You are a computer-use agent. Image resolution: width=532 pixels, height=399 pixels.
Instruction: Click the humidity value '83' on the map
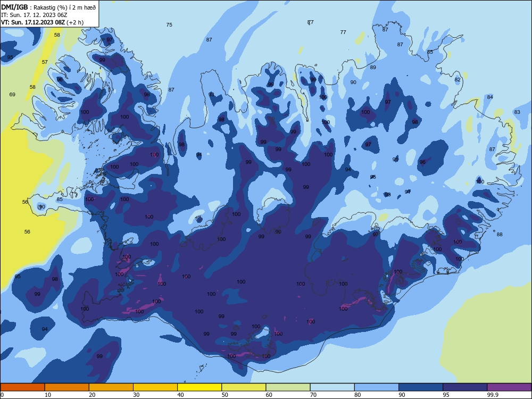[517, 112]
